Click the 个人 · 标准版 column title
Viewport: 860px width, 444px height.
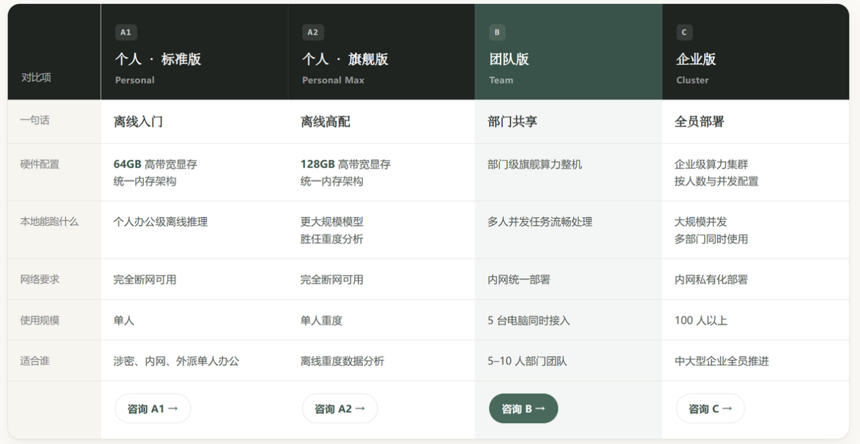(158, 59)
